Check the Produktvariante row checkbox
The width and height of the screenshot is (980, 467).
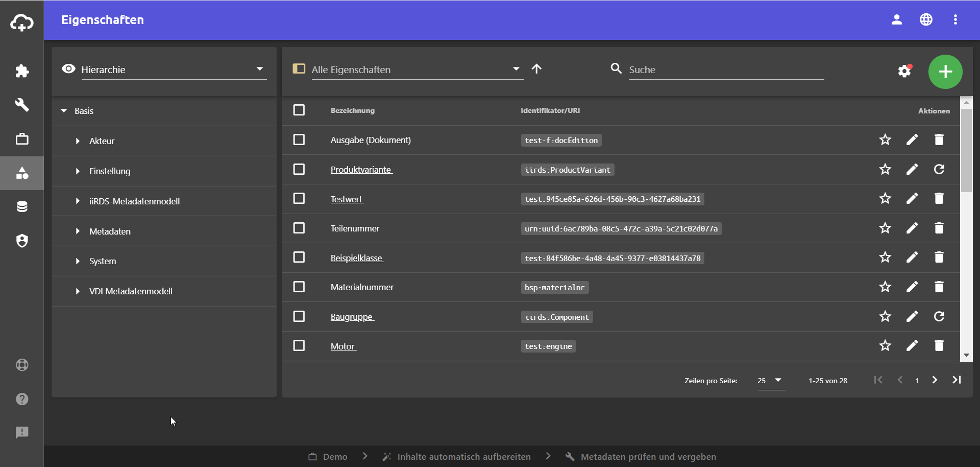point(299,169)
